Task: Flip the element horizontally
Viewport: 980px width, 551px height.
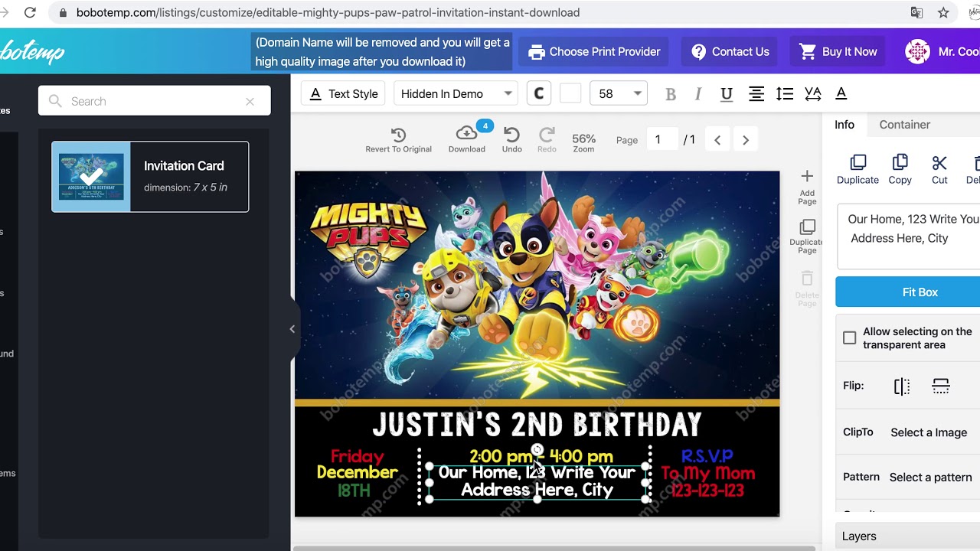Action: pos(902,386)
